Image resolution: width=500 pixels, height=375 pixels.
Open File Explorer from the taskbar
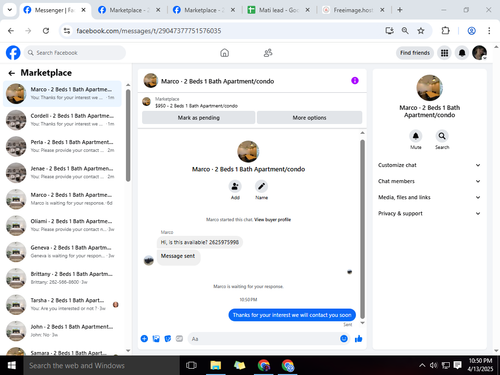(x=216, y=365)
